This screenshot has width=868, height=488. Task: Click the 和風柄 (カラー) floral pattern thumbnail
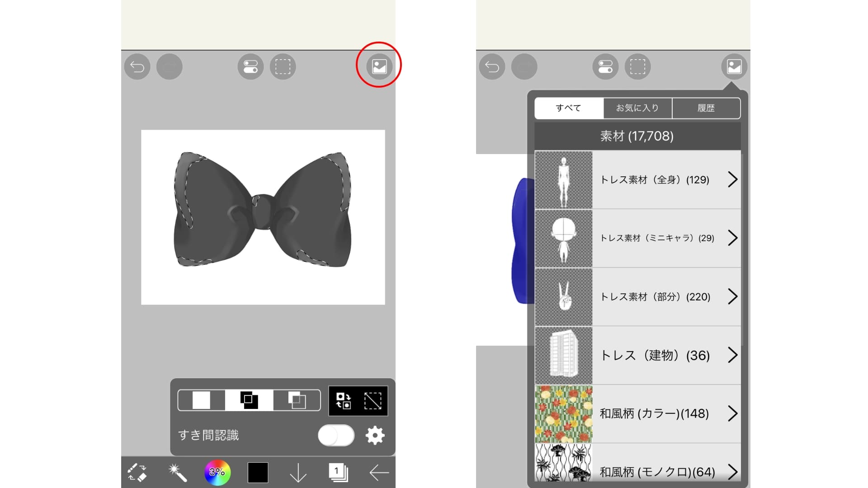pyautogui.click(x=564, y=413)
